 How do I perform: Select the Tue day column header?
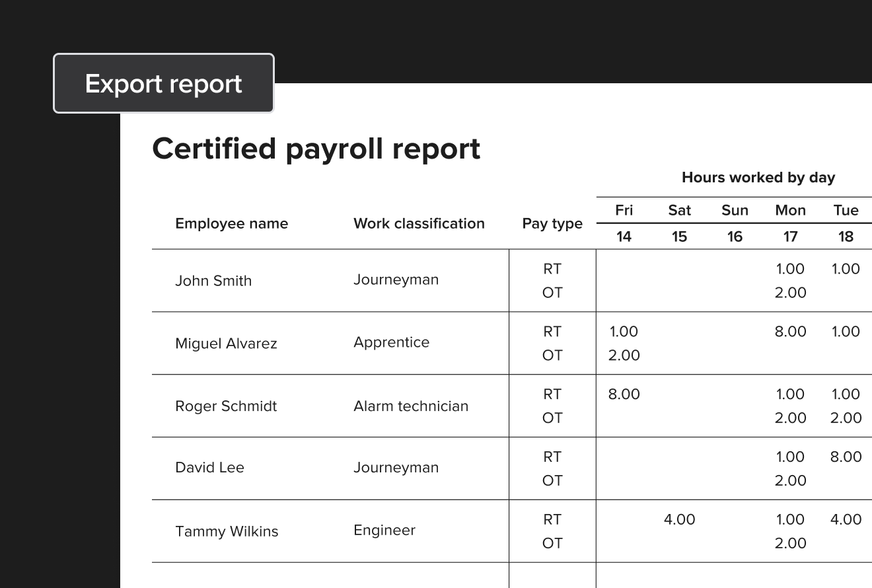846,210
